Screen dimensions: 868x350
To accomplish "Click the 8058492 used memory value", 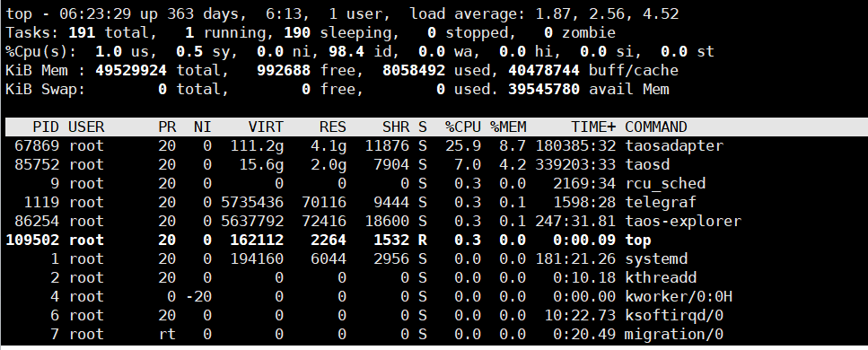I will tap(414, 71).
